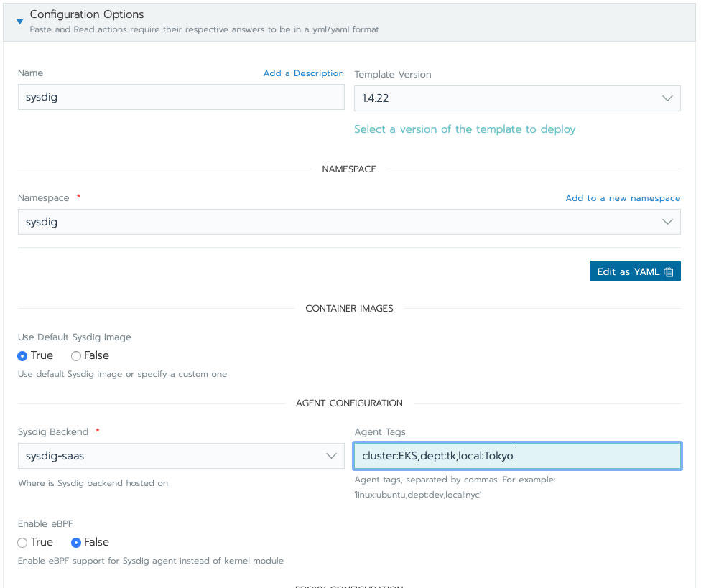701x588 pixels.
Task: Click the CONTAINER IMAGES section heading
Action: click(349, 308)
